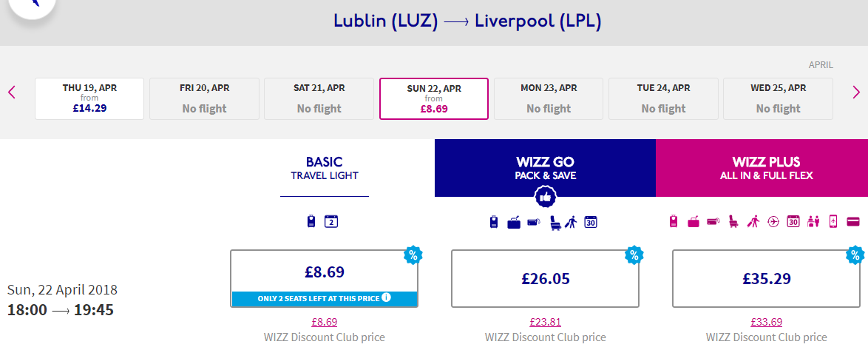Screen dimensions: 868x350
Task: Click the pink WIZZ PLUS airplane circle icon
Action: (x=773, y=222)
